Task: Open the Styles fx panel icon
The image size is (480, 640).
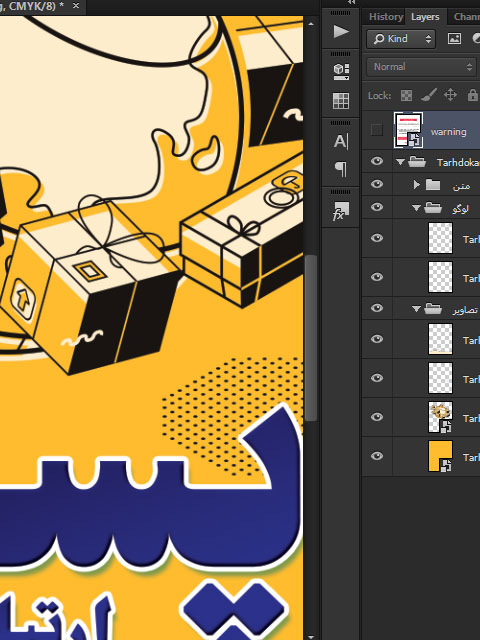Action: click(x=341, y=211)
